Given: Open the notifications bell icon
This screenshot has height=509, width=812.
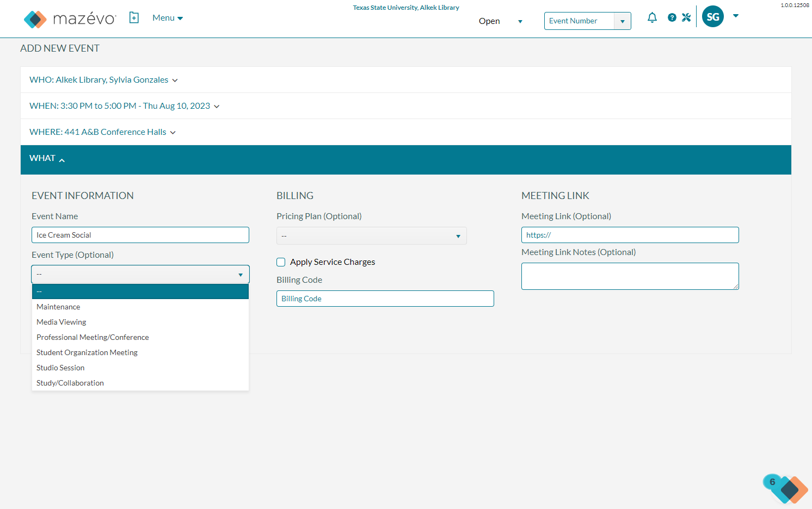Looking at the screenshot, I should click(x=652, y=17).
